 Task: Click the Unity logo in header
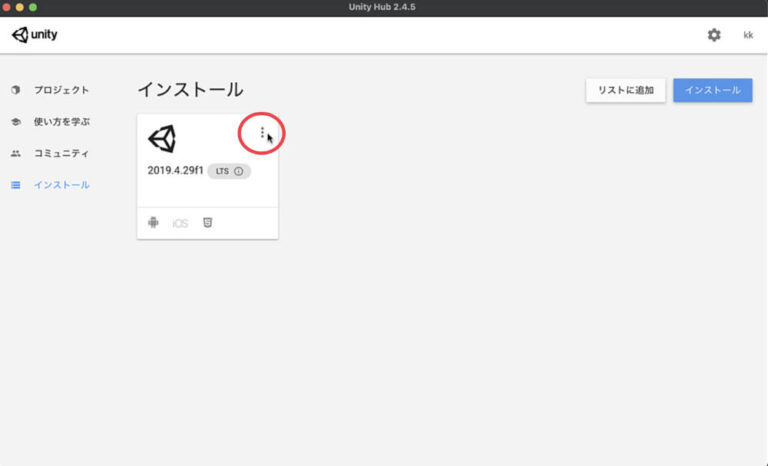coord(35,35)
